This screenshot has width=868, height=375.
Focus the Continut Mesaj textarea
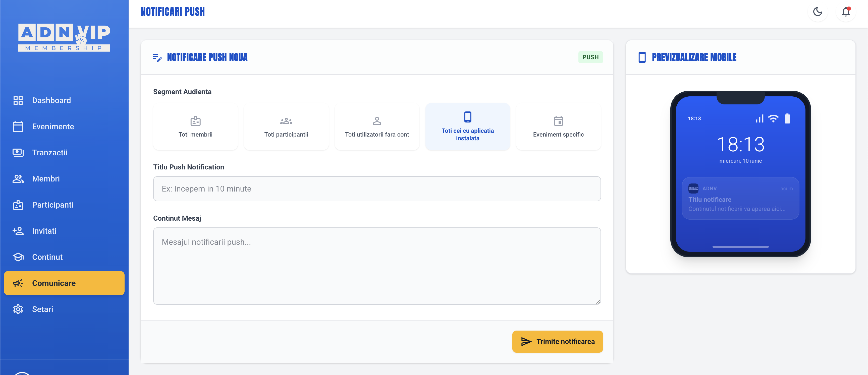[377, 266]
